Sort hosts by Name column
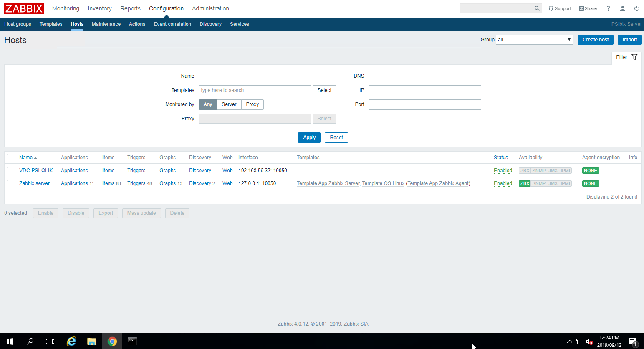The width and height of the screenshot is (644, 349). (x=28, y=158)
